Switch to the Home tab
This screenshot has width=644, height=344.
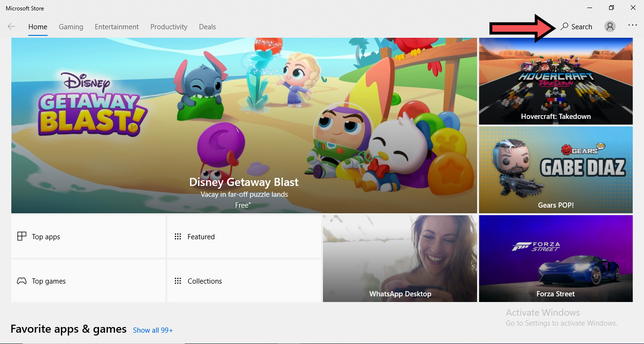[x=38, y=27]
